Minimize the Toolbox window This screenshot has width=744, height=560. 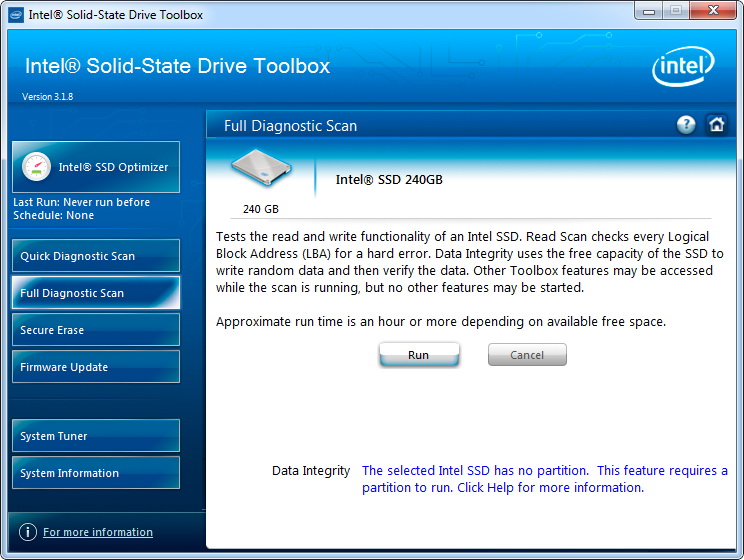click(649, 11)
